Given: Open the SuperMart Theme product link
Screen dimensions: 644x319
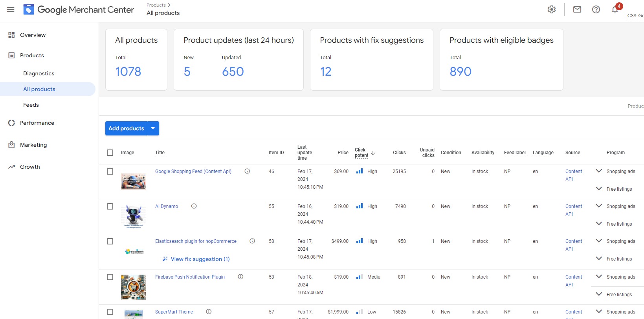Looking at the screenshot, I should [x=174, y=312].
